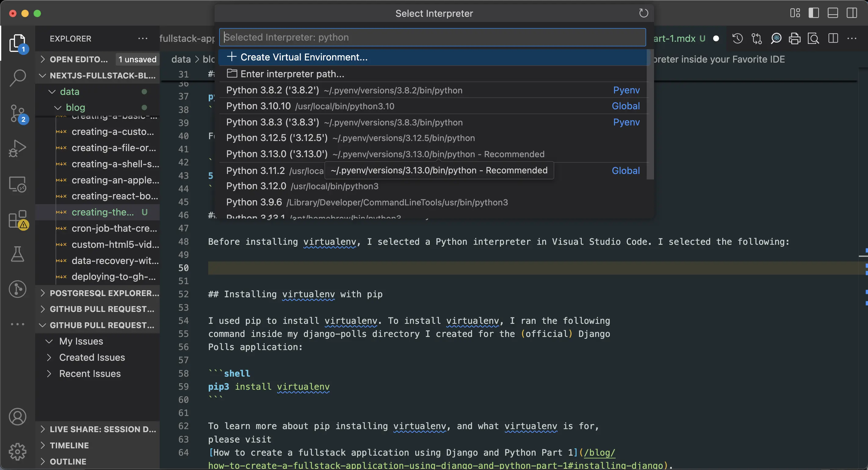
Task: Click the React atom search icon in toolbar
Action: 776,38
